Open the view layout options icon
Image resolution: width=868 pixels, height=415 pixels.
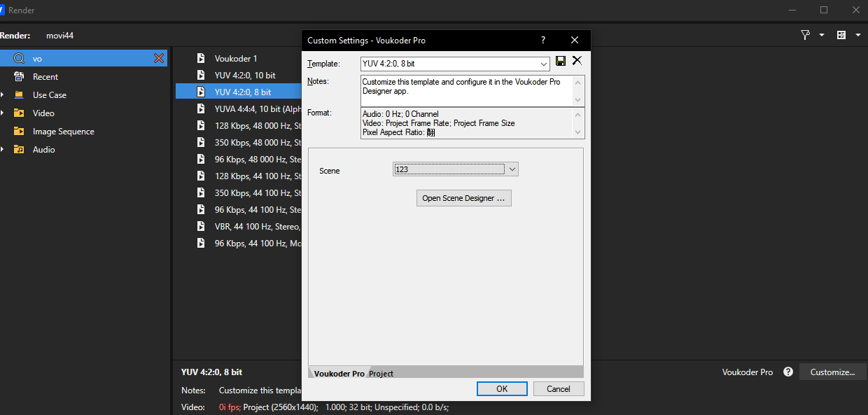click(x=841, y=35)
